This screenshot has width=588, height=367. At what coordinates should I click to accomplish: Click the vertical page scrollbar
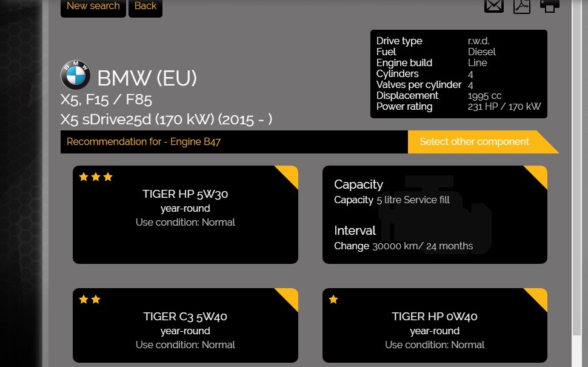click(x=576, y=182)
